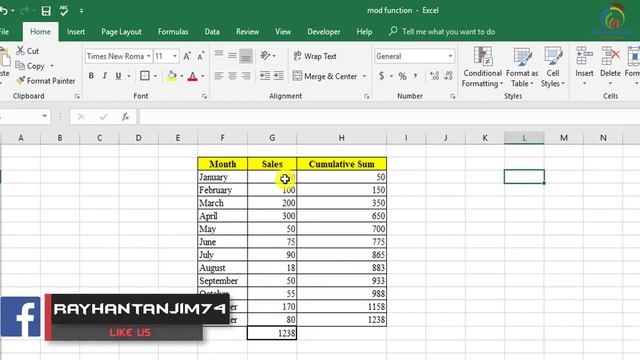The height and width of the screenshot is (360, 640).
Task: Open the Name Box dropdown arrow
Action: [x=44, y=117]
